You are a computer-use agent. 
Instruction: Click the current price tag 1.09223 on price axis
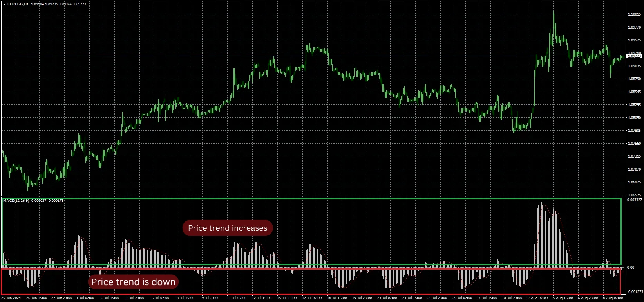[635, 56]
